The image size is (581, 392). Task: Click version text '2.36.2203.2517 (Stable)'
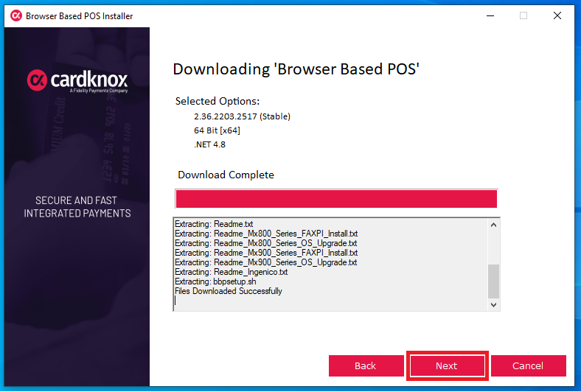tap(242, 116)
